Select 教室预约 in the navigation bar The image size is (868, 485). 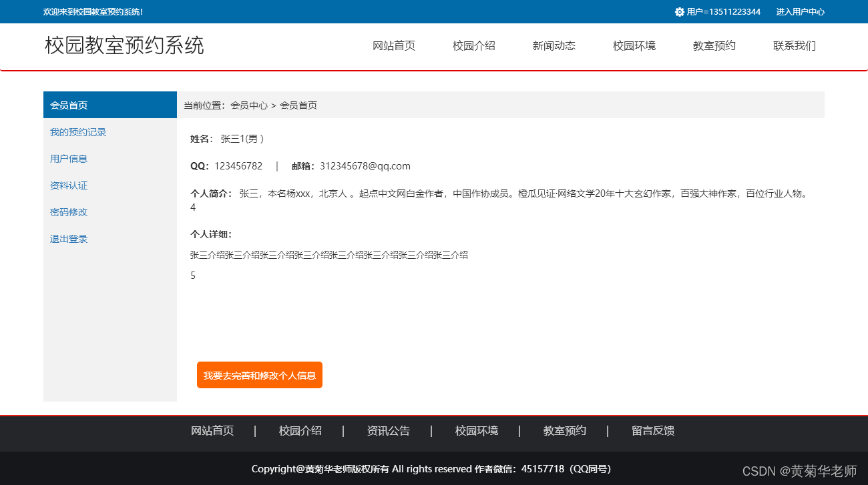click(x=713, y=45)
